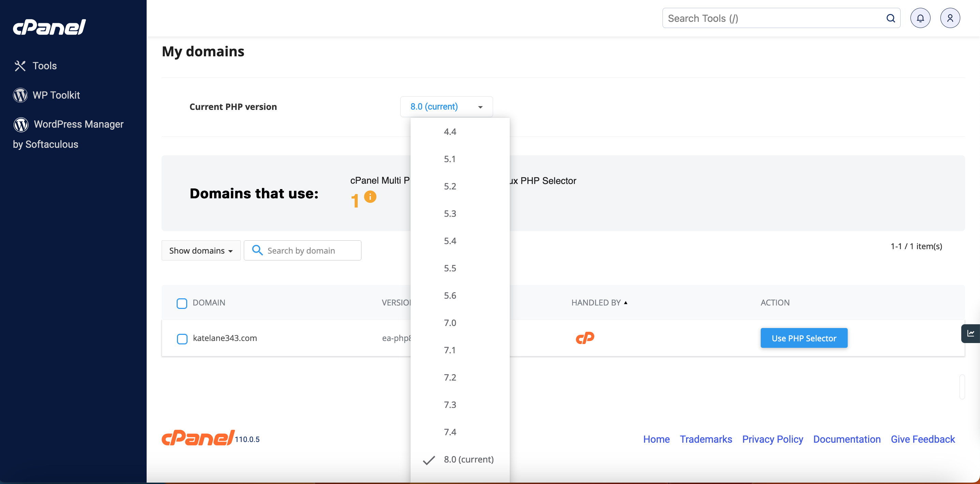980x484 pixels.
Task: Expand the Show domains dropdown
Action: (x=201, y=251)
